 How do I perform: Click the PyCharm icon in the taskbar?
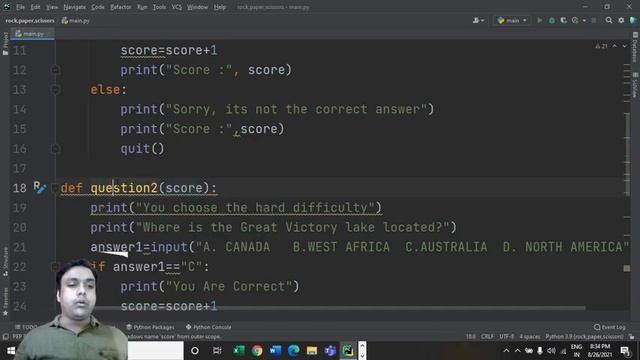pos(348,351)
